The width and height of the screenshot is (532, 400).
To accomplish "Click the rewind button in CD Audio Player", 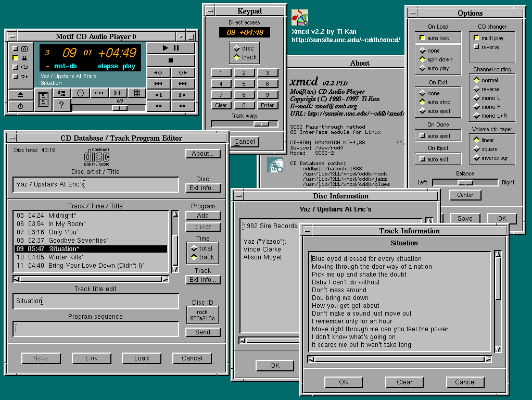I will click(x=158, y=106).
